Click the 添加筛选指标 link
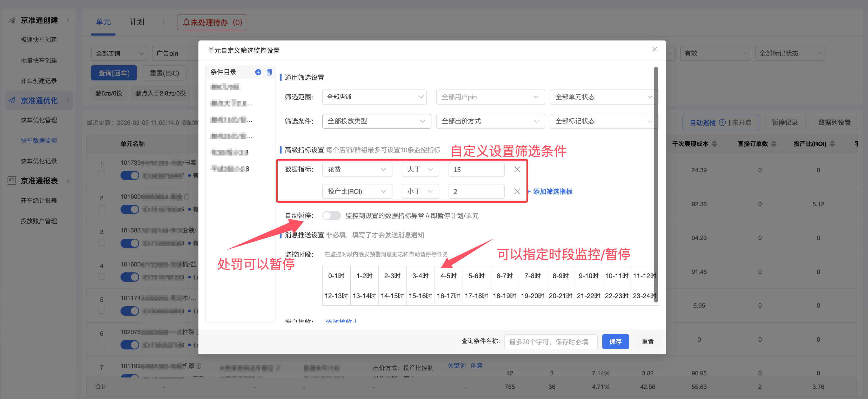868x399 pixels. tap(552, 191)
